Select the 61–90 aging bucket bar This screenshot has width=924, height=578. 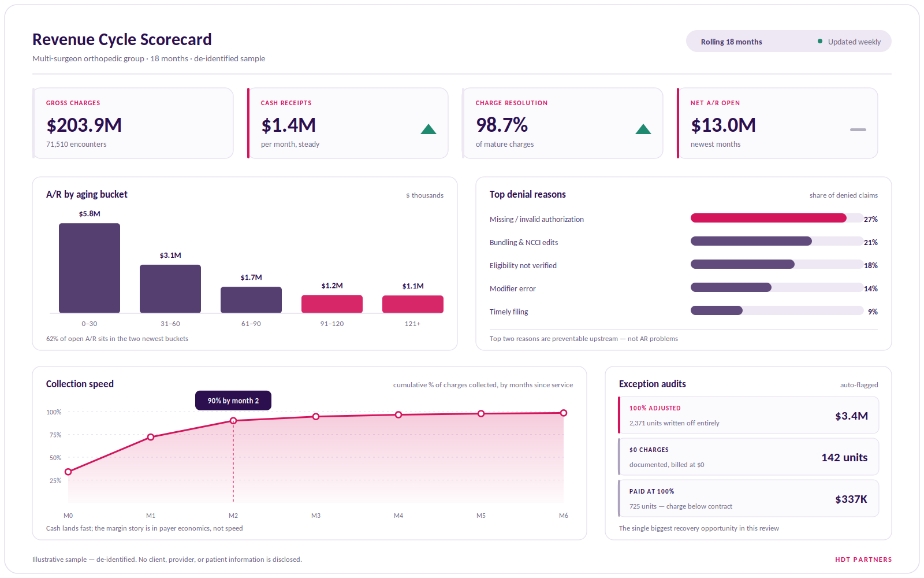(251, 300)
